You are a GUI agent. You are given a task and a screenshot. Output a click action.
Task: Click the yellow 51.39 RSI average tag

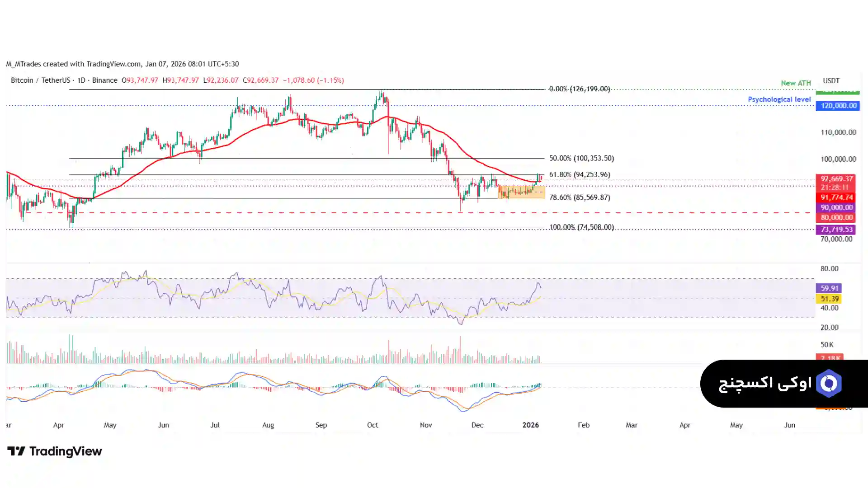click(829, 299)
